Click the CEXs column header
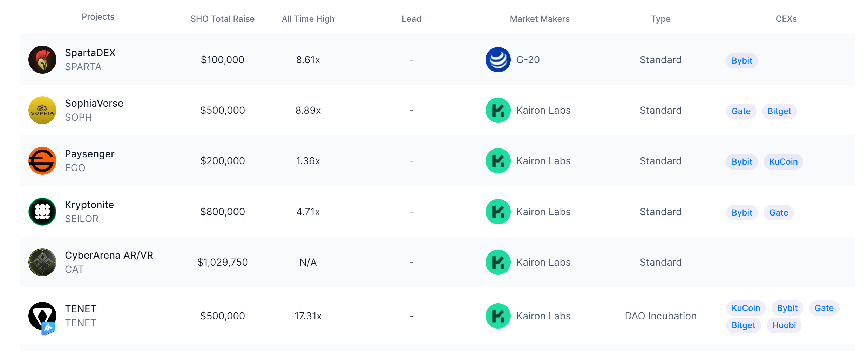The height and width of the screenshot is (351, 868). pyautogui.click(x=786, y=19)
